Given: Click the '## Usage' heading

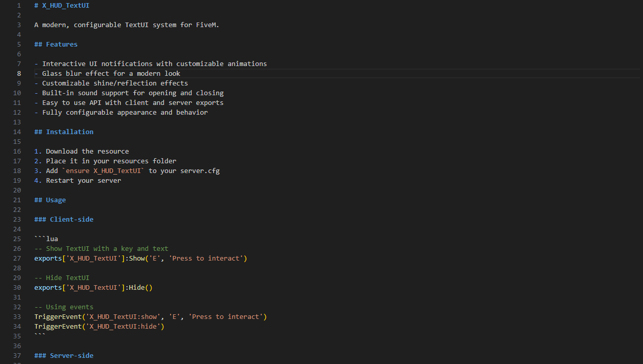Looking at the screenshot, I should 50,200.
